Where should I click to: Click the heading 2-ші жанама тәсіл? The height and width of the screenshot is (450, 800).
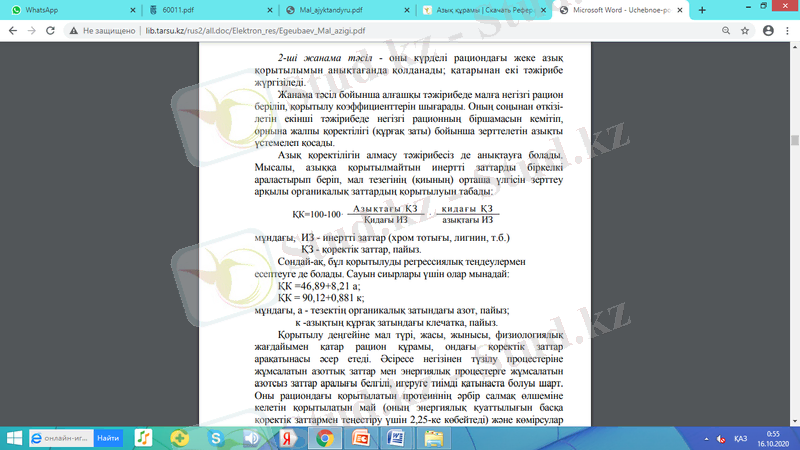tap(325, 58)
